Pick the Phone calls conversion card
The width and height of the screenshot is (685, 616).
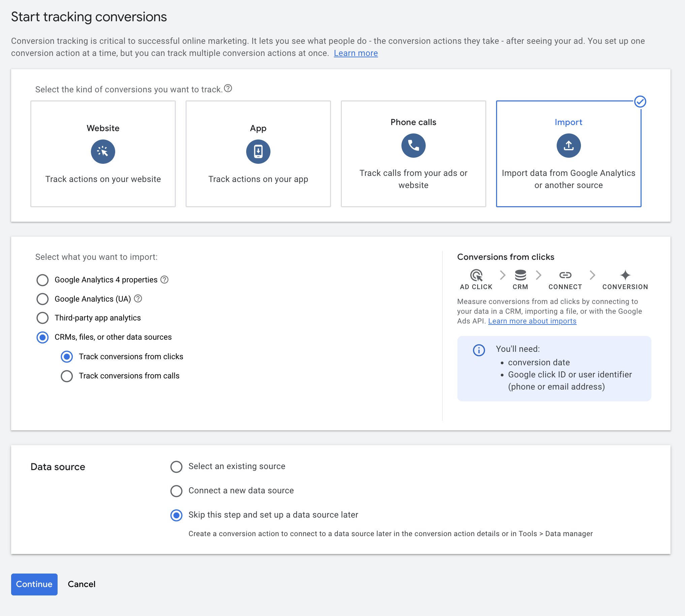click(x=413, y=154)
